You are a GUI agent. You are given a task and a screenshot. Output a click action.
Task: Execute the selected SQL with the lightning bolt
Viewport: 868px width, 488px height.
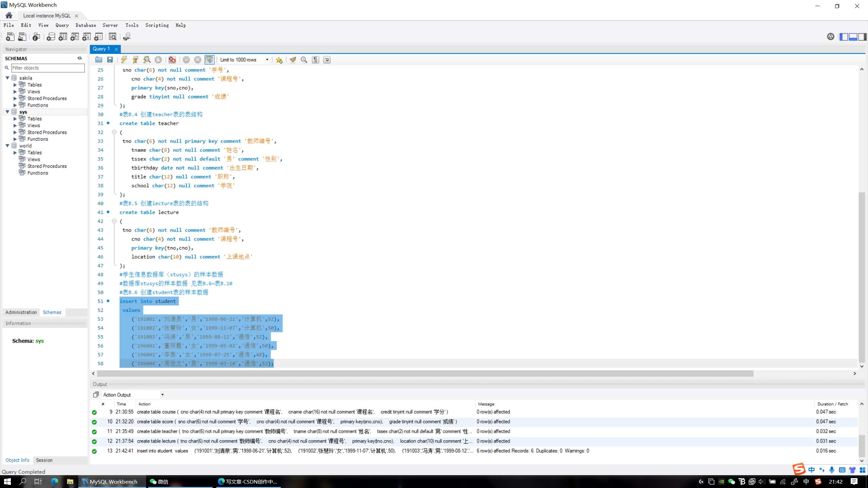(x=124, y=60)
